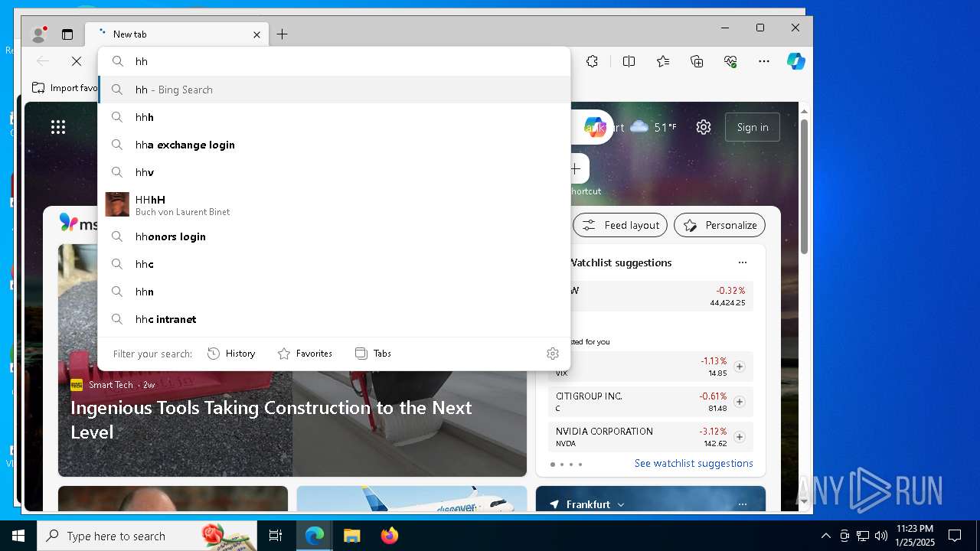Launch Copilot from the toolbar
980x551 pixels.
click(x=796, y=61)
